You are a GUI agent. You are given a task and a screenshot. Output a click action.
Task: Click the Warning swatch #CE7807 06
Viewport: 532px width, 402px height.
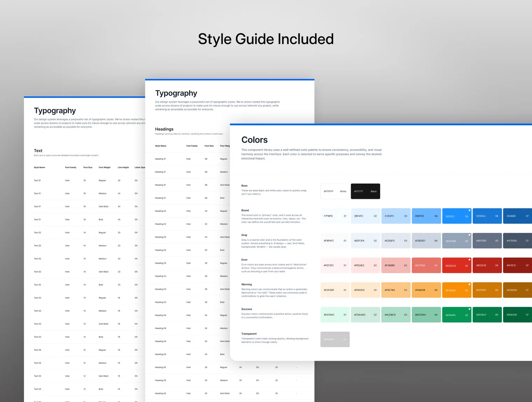tap(487, 290)
